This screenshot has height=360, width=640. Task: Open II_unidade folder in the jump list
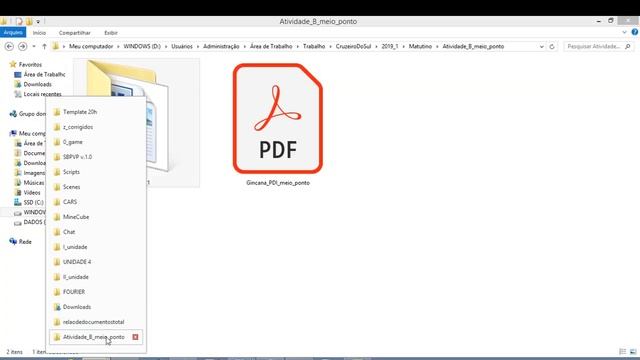tap(96, 277)
